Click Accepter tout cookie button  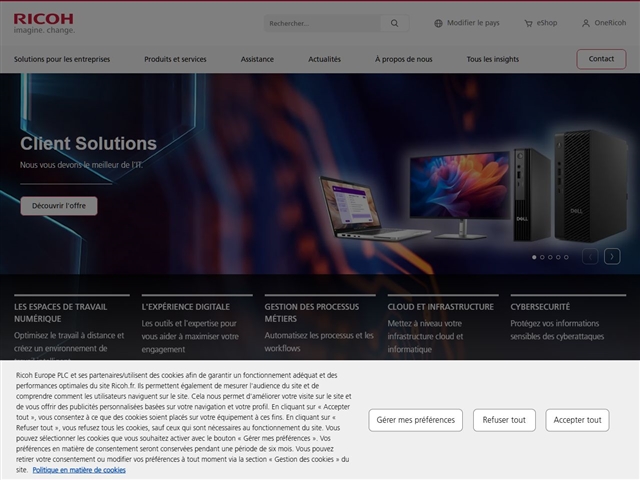(x=577, y=420)
